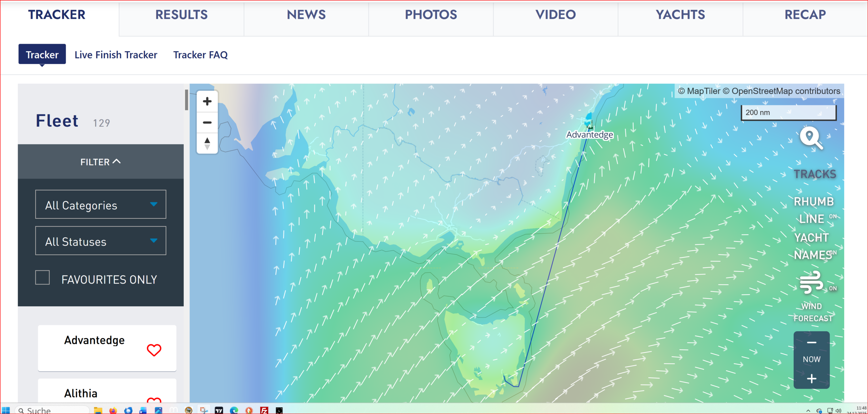Click the map location search icon
Image resolution: width=868 pixels, height=414 pixels.
coord(811,138)
